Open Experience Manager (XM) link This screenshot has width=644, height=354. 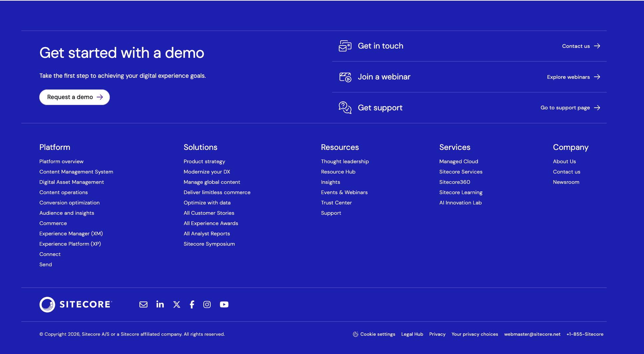tap(71, 234)
